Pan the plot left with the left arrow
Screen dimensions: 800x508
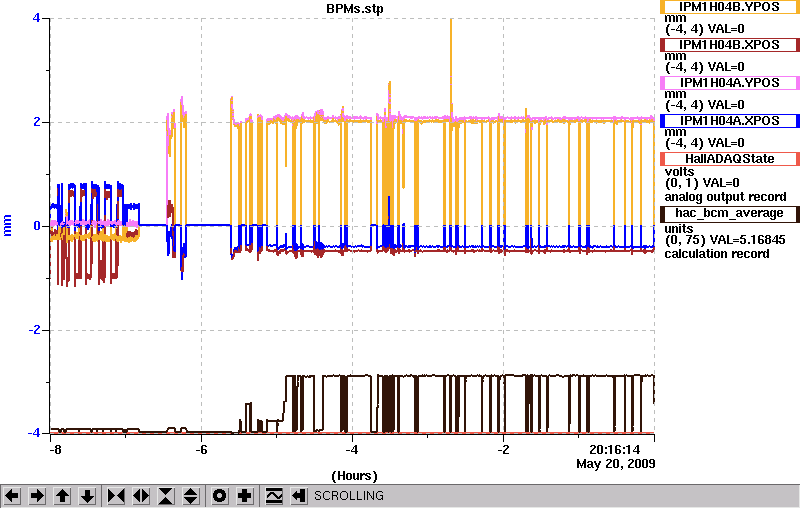pos(12,496)
